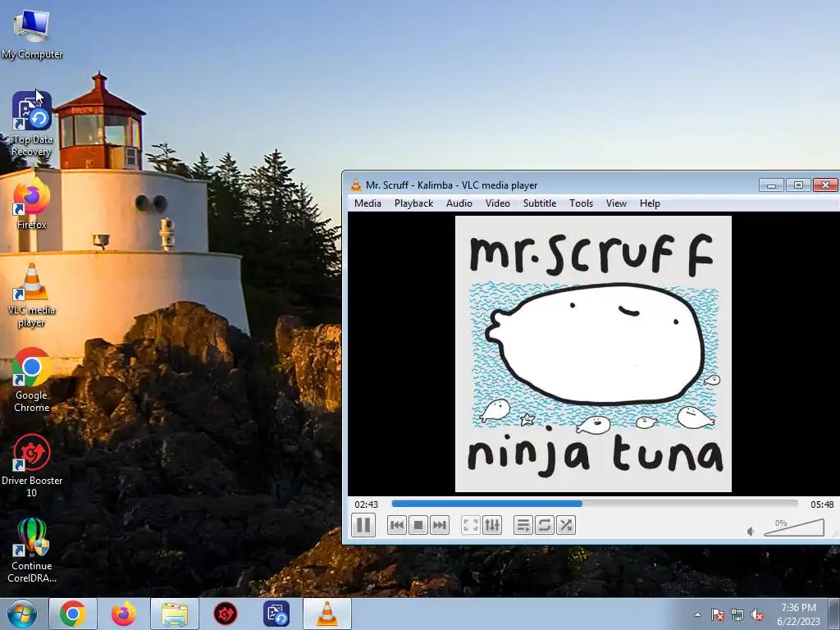Pause playback in VLC
840x630 pixels.
click(363, 525)
